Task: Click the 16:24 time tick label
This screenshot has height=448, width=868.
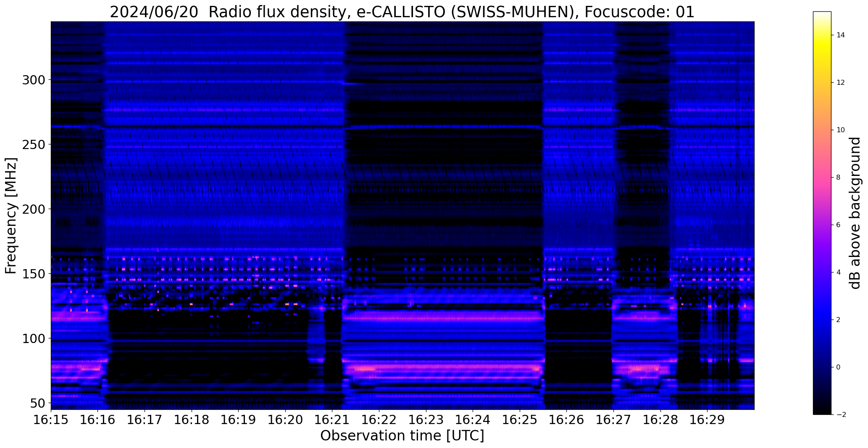Action: (x=473, y=420)
